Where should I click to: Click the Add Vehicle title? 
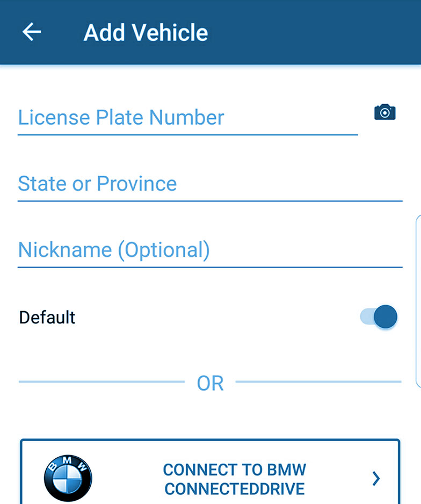pyautogui.click(x=146, y=32)
